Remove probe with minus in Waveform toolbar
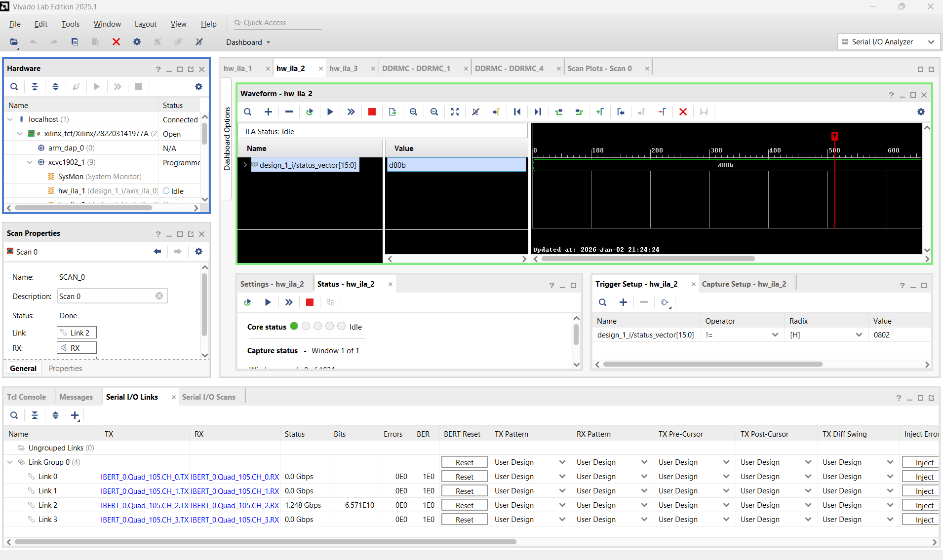943x560 pixels. pyautogui.click(x=289, y=112)
